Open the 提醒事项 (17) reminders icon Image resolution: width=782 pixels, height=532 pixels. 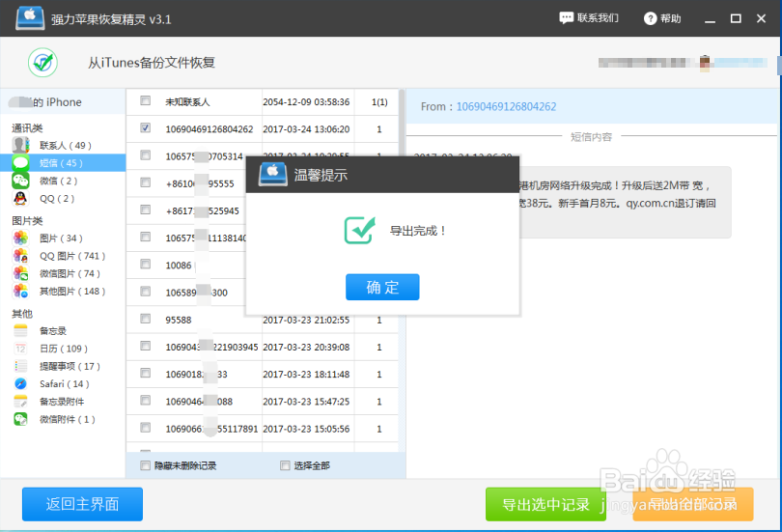click(x=20, y=366)
